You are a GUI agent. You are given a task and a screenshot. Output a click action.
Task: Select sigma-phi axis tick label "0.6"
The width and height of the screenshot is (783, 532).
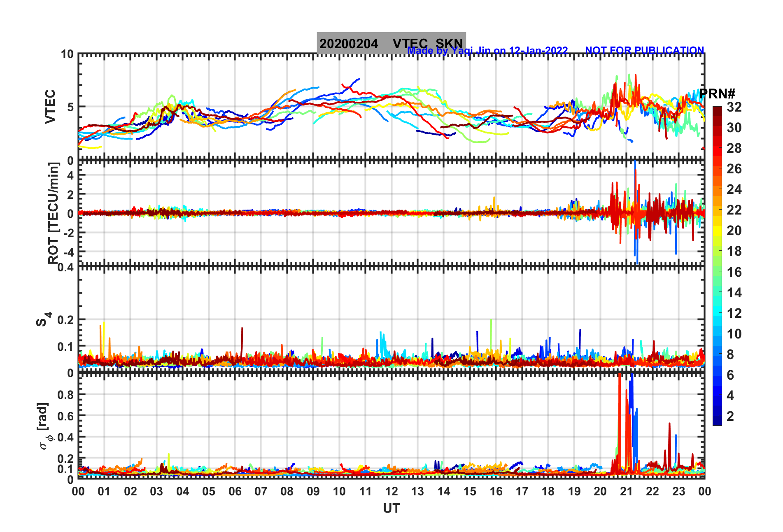pyautogui.click(x=66, y=416)
